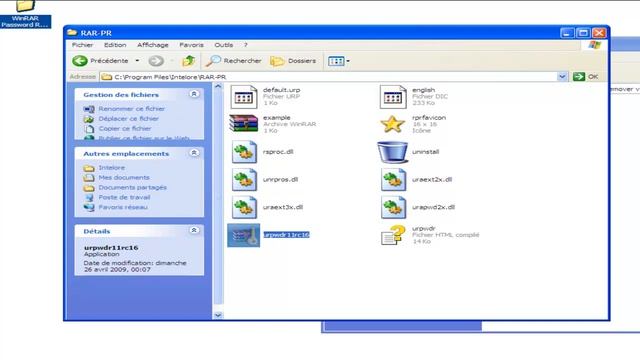Open the Rechercher search tool
Image resolution: width=640 pixels, height=360 pixels.
(x=233, y=61)
